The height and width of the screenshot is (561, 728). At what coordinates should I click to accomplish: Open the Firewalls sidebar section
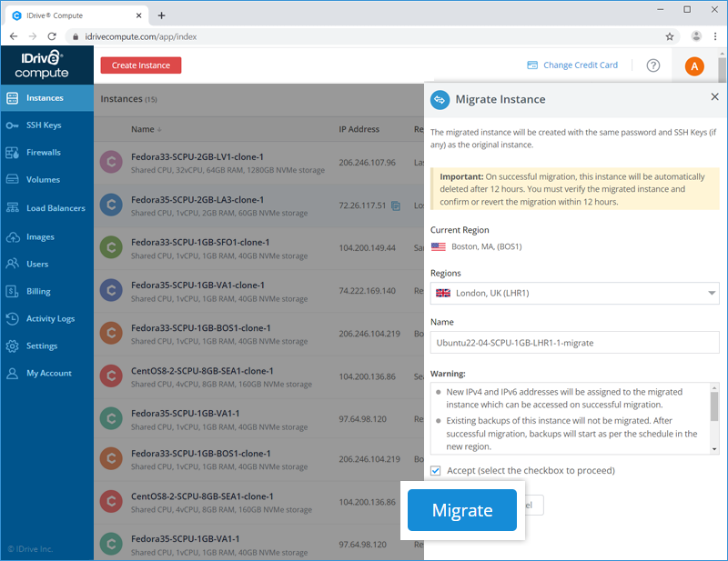click(44, 153)
